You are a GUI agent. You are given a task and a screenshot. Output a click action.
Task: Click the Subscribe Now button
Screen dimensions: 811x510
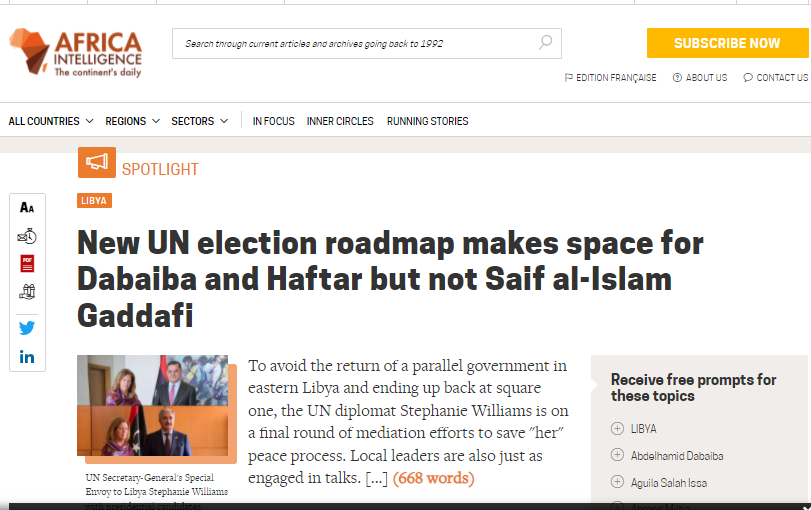point(727,43)
